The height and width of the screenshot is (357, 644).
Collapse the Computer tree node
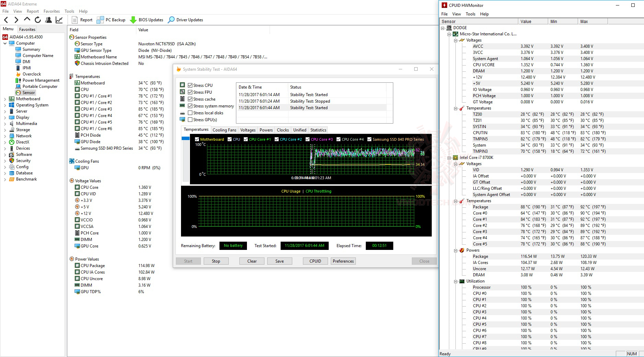(x=5, y=44)
